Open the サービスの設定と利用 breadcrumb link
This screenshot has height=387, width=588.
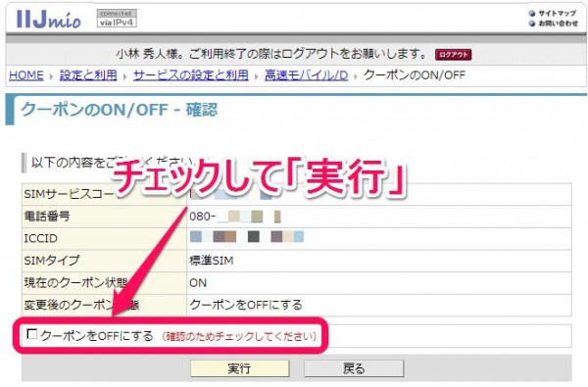tap(191, 75)
